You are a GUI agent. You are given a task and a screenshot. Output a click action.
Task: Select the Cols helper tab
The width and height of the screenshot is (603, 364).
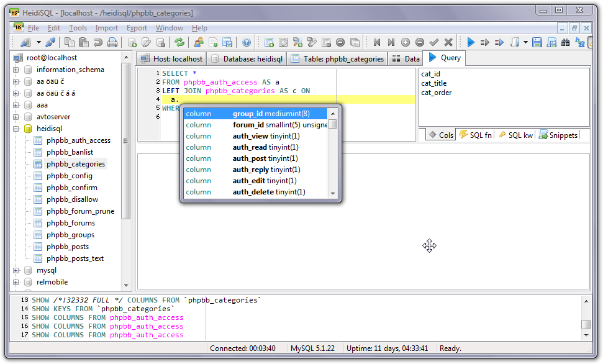pyautogui.click(x=441, y=135)
